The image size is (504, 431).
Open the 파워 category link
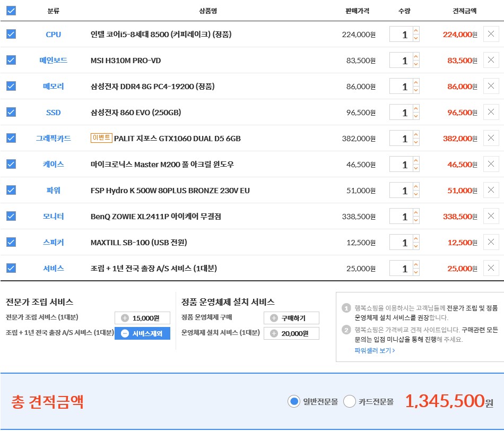point(54,191)
